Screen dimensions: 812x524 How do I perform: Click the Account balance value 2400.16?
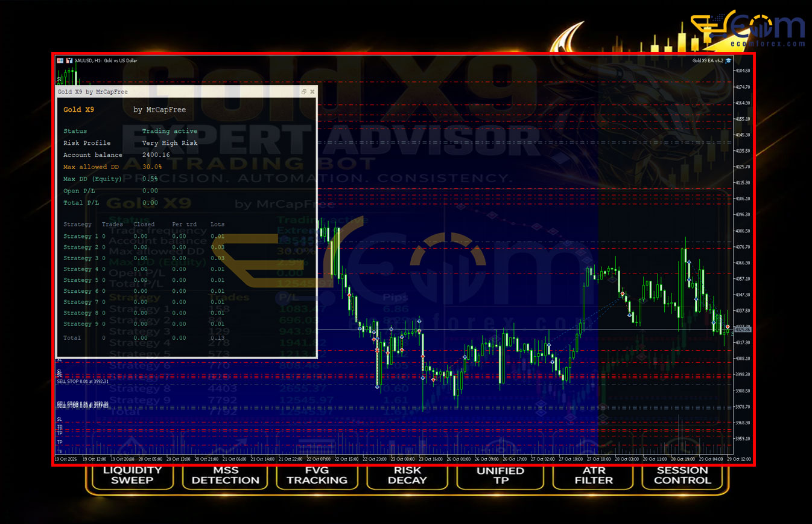[156, 155]
